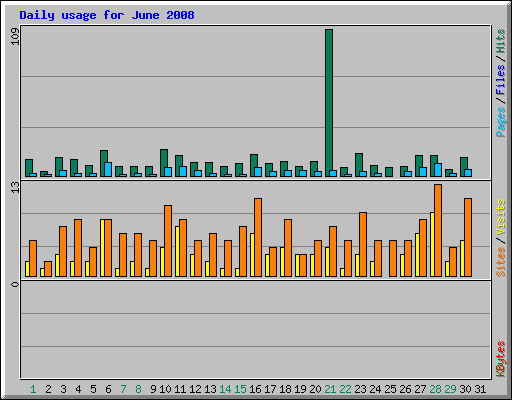Click the day "4" x-axis label
Viewport: 512px width, 400px height.
pyautogui.click(x=78, y=389)
